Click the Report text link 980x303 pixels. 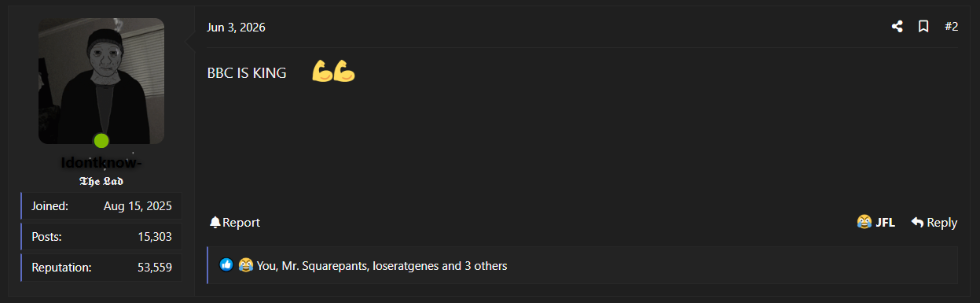[x=241, y=223]
